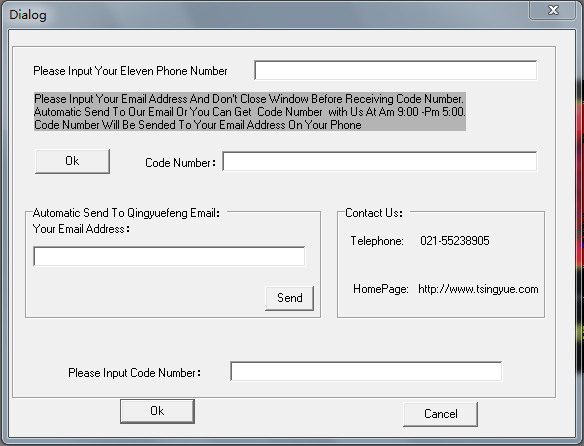The height and width of the screenshot is (446, 584).
Task: Click the Code Number label
Action: (x=180, y=163)
